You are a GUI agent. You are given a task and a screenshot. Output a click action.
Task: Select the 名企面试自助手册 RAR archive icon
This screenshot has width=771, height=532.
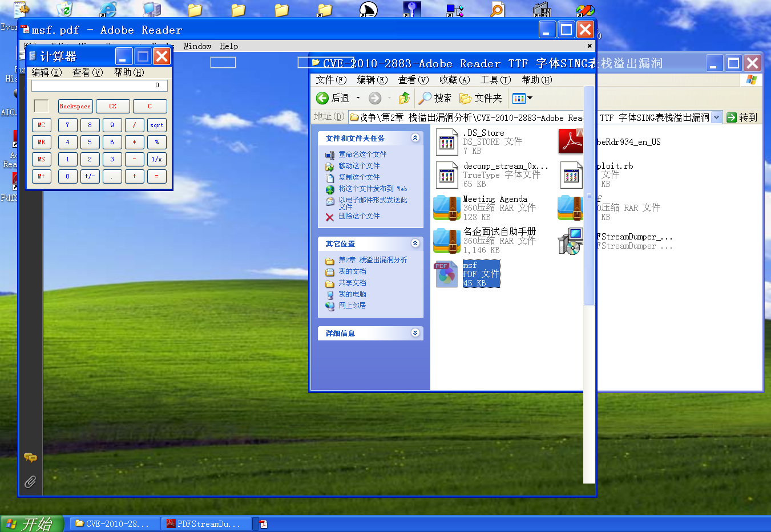pyautogui.click(x=447, y=241)
